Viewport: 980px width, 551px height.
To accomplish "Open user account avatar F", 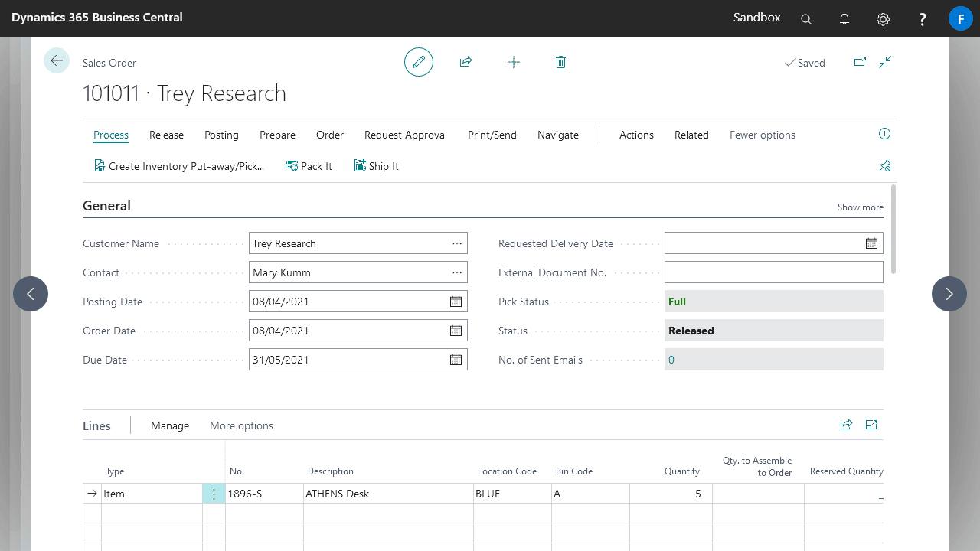I will [x=961, y=18].
